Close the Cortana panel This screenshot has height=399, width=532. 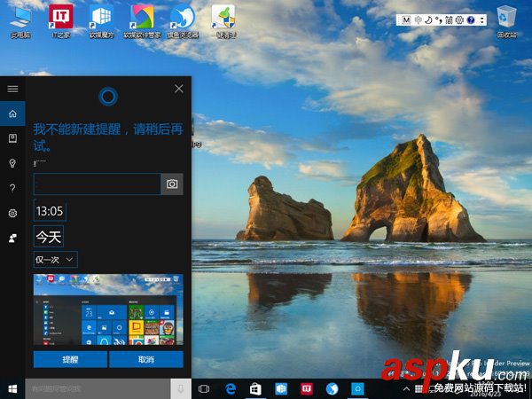pyautogui.click(x=179, y=89)
